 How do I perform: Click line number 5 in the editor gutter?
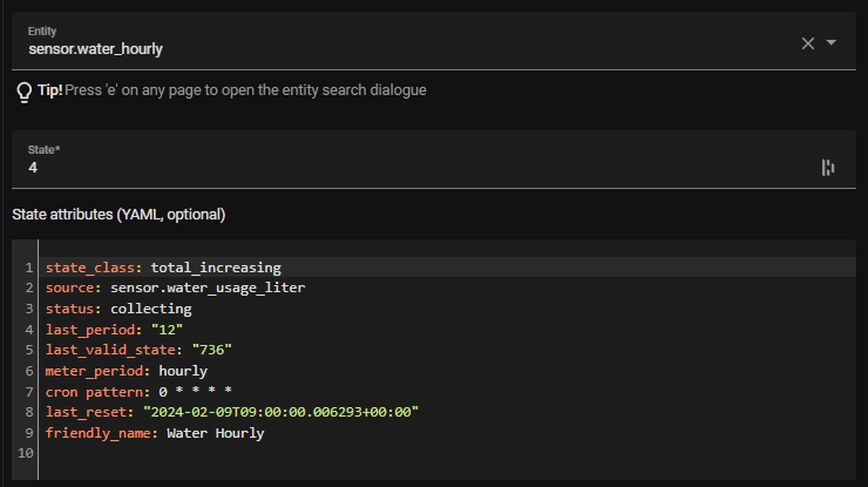click(29, 350)
